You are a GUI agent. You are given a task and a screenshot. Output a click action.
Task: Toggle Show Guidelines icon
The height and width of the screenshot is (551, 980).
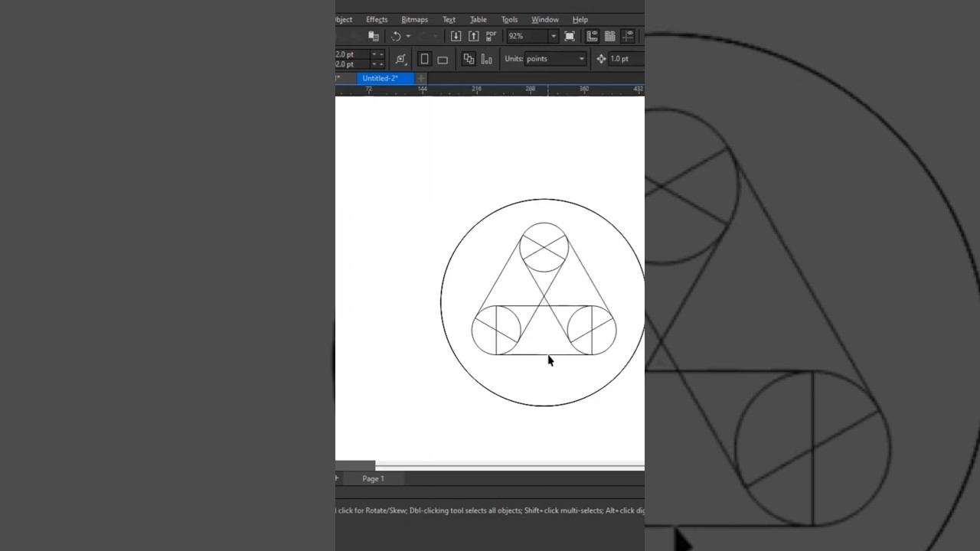[628, 36]
